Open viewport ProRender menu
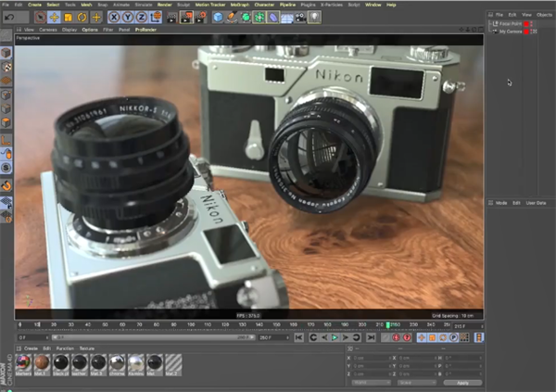The width and height of the screenshot is (556, 392). pyautogui.click(x=145, y=30)
